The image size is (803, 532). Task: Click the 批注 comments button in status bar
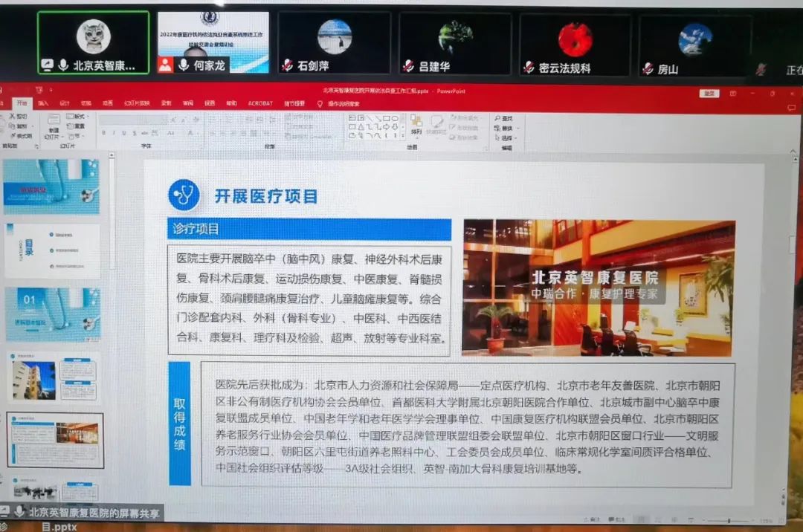616,519
